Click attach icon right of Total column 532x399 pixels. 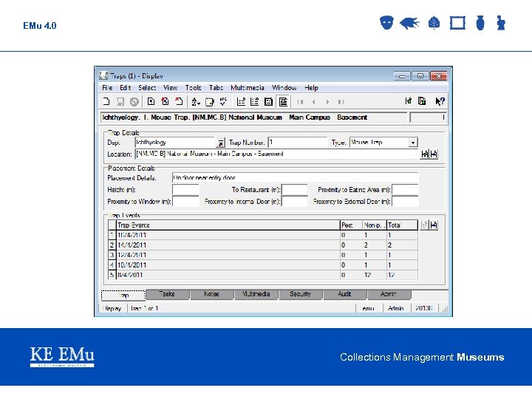[x=434, y=225]
